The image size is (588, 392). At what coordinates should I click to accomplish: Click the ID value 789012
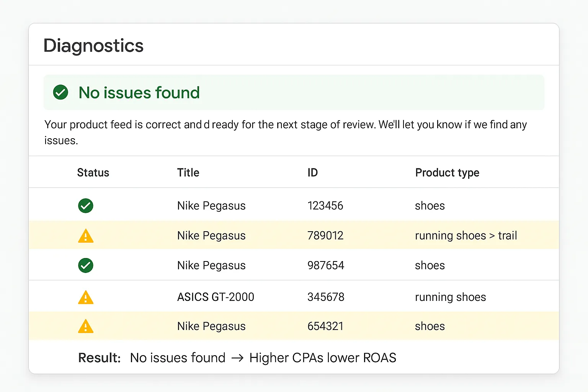click(325, 235)
